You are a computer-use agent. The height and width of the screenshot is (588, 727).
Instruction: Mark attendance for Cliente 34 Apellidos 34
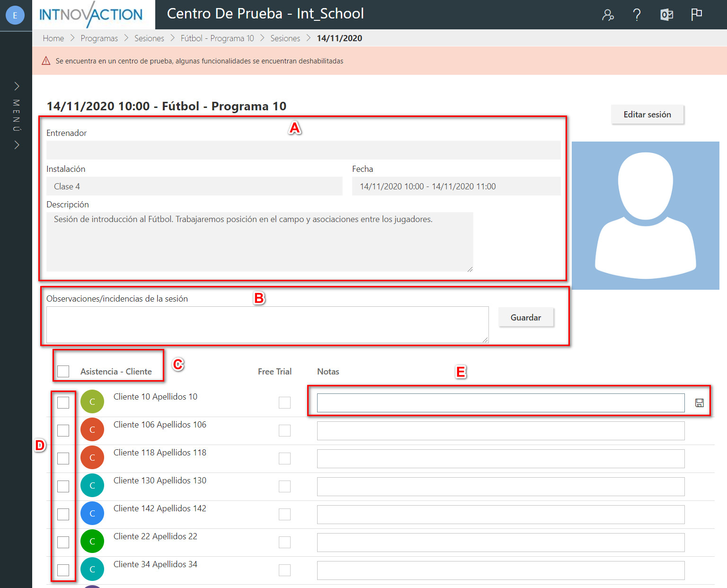(x=63, y=570)
